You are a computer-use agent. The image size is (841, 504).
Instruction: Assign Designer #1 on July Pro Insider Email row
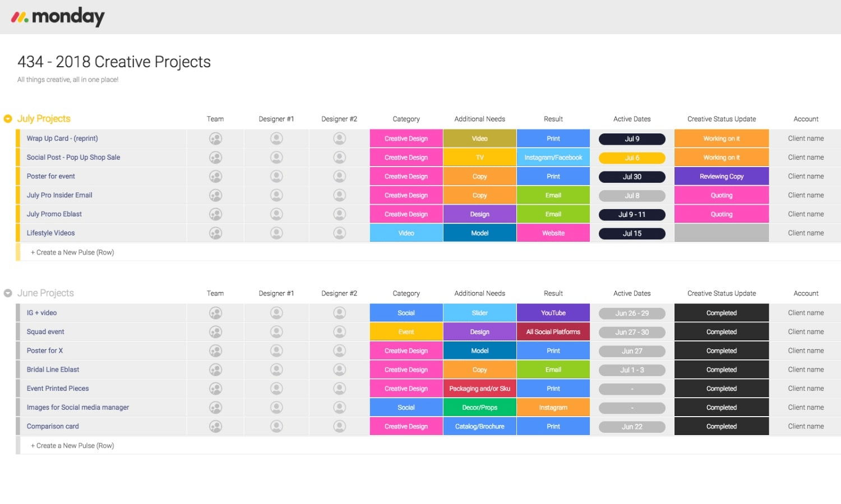pos(276,195)
